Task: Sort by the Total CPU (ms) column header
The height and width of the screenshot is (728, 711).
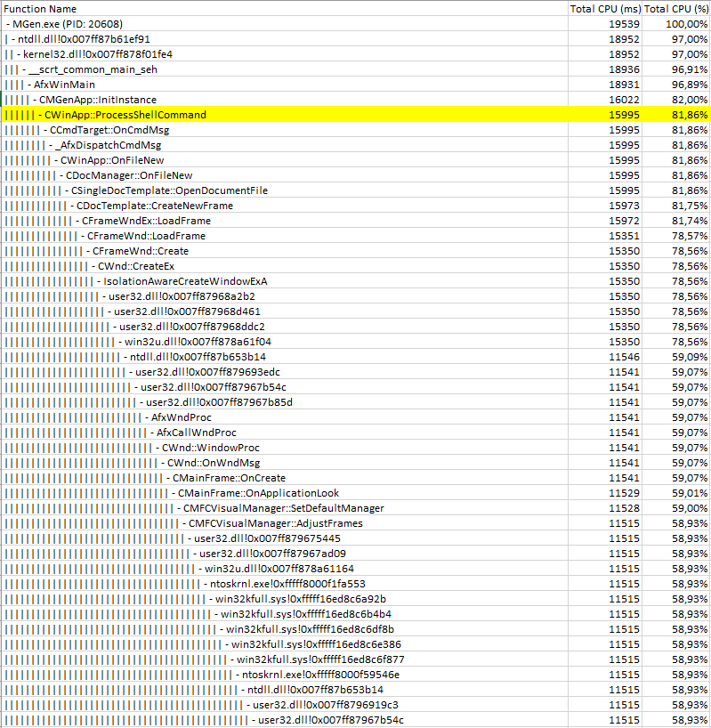Action: pyautogui.click(x=605, y=9)
